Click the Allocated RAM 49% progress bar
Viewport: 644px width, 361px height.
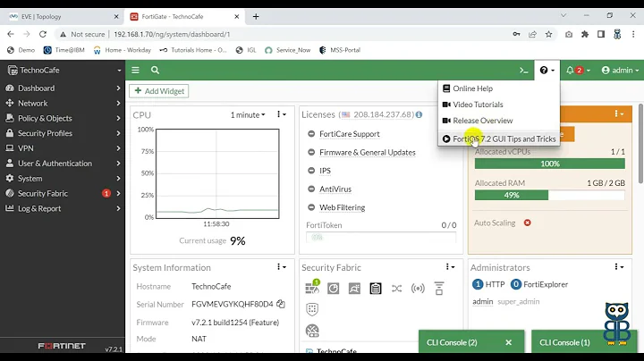(x=549, y=196)
